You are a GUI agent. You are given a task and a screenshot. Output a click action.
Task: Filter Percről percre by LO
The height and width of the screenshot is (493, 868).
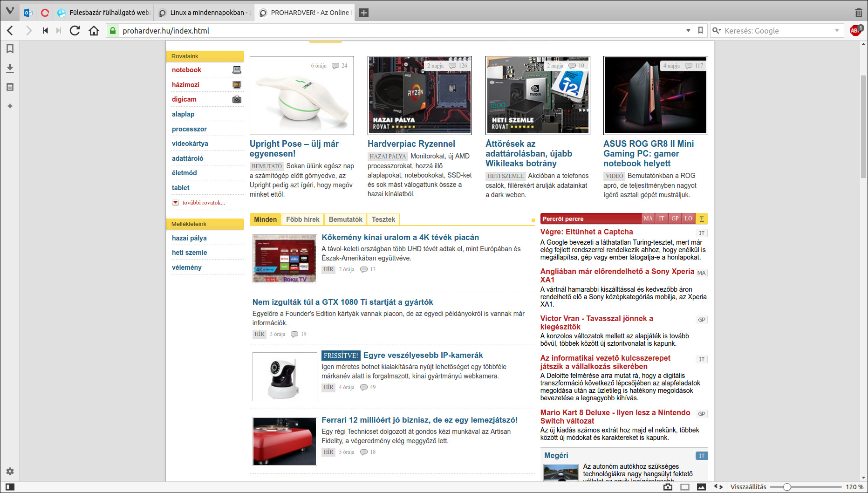coord(689,219)
